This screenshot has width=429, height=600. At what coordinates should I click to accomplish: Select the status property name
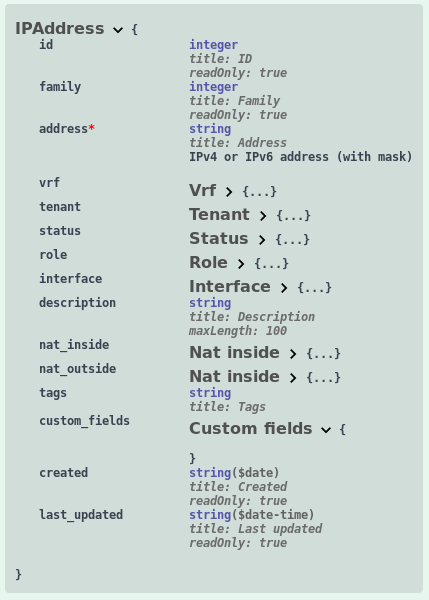pos(60,231)
